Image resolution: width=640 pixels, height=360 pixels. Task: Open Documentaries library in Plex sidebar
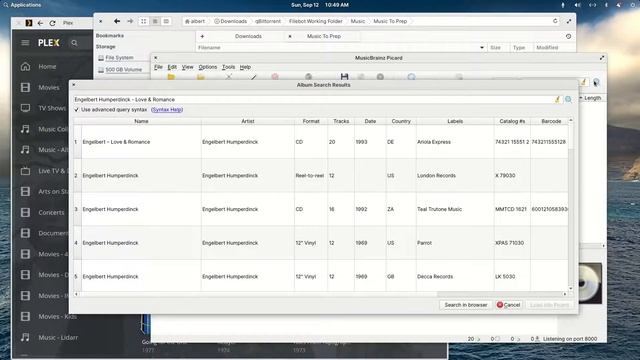pyautogui.click(x=53, y=233)
